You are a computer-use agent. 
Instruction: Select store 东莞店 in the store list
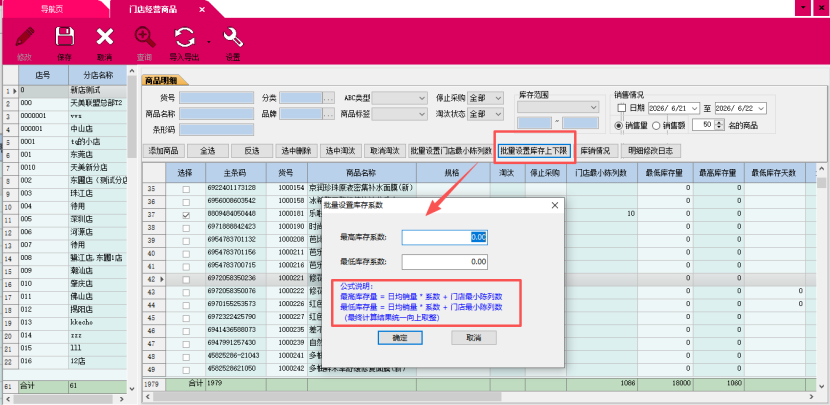tap(97, 155)
